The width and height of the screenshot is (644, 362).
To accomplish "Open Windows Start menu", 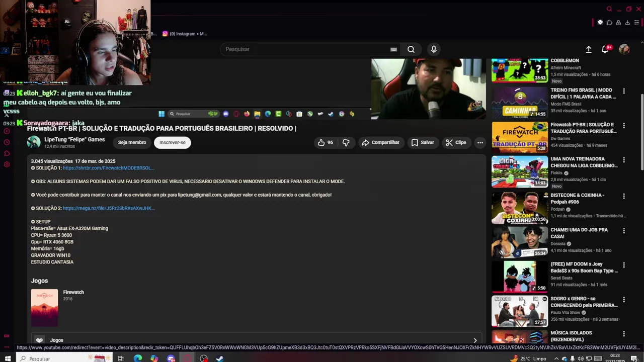I will pyautogui.click(x=9, y=358).
